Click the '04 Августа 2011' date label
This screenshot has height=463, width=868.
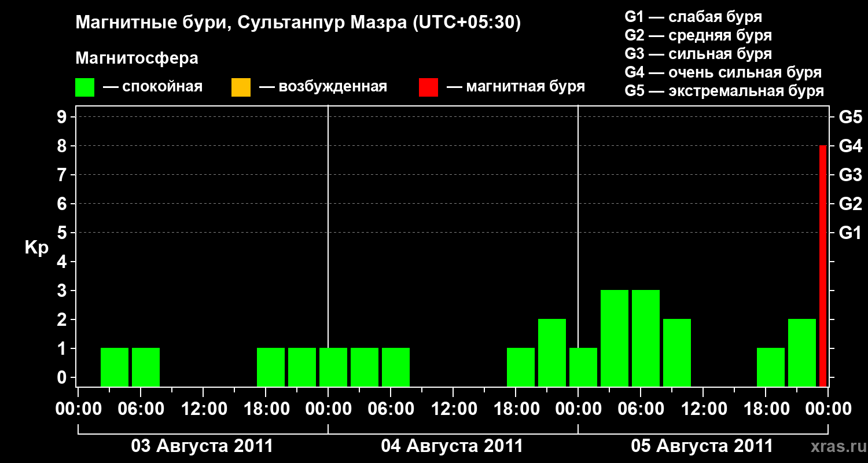click(x=452, y=446)
